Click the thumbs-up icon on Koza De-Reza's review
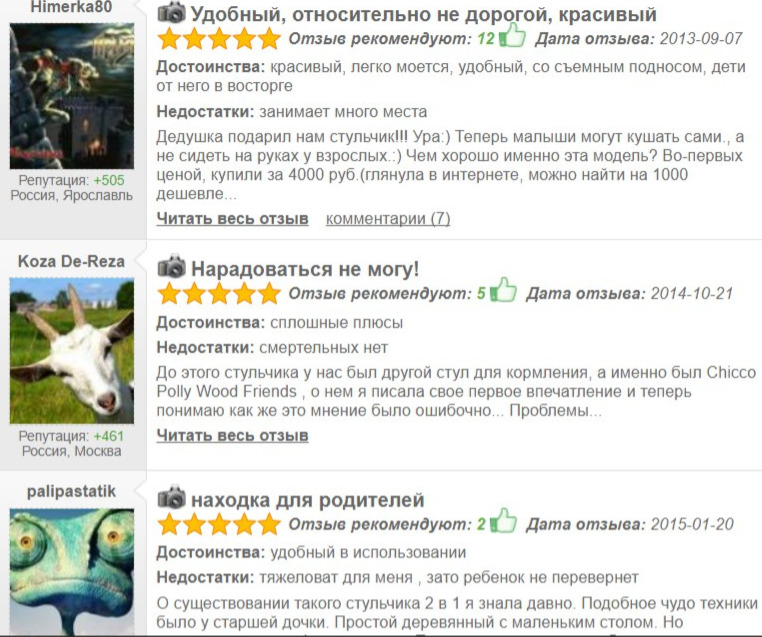Image resolution: width=762 pixels, height=637 pixels. click(x=503, y=290)
